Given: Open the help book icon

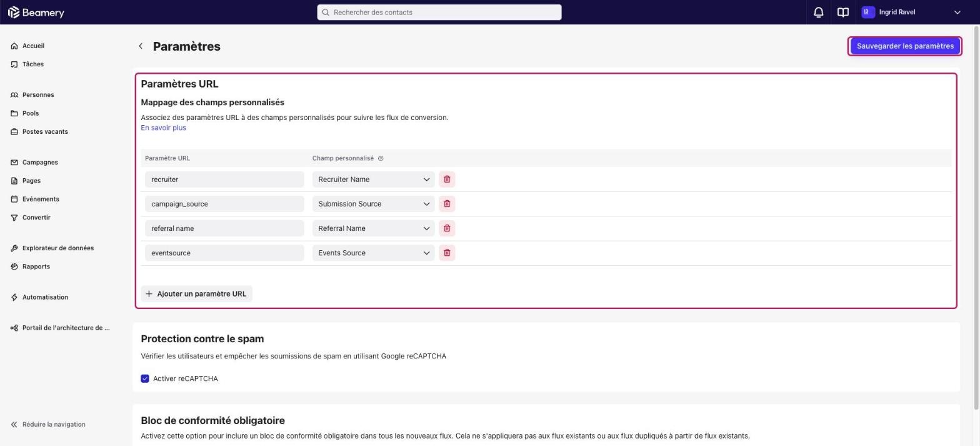Looking at the screenshot, I should [842, 13].
